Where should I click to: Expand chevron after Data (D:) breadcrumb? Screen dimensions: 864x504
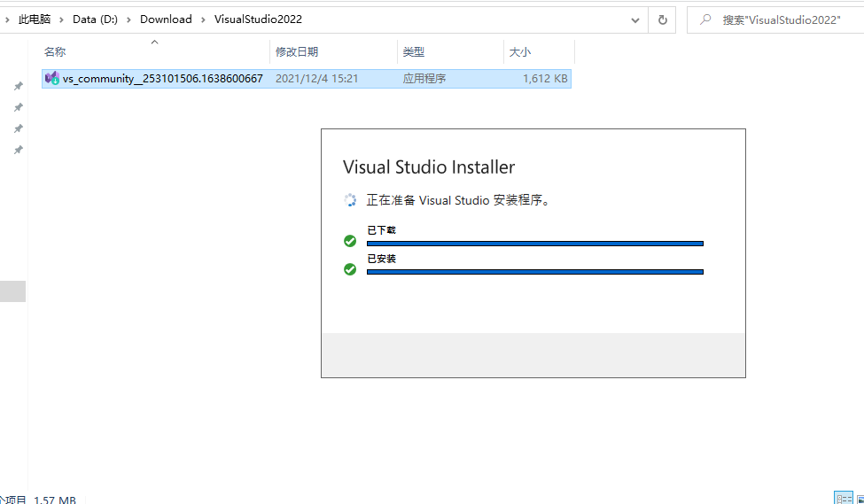point(129,19)
